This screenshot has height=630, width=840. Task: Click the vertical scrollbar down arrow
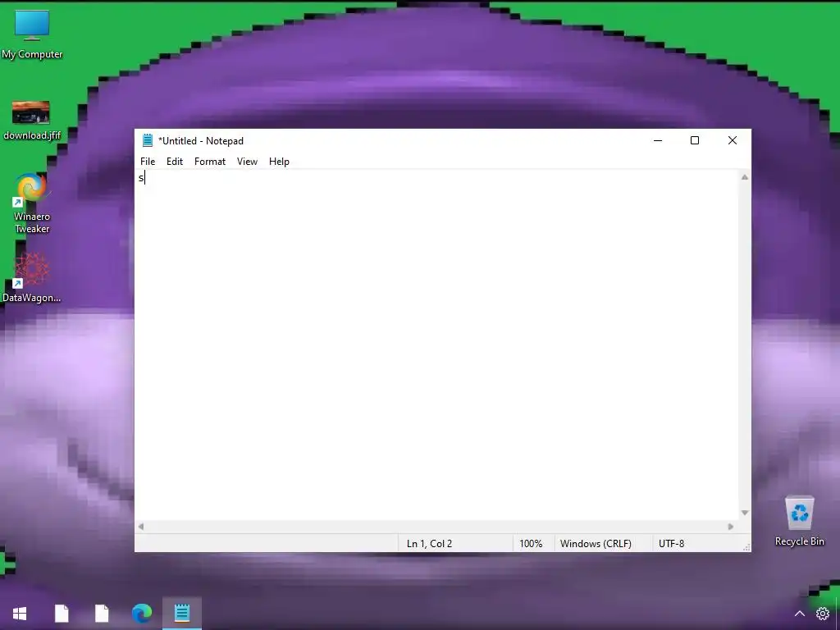[745, 513]
